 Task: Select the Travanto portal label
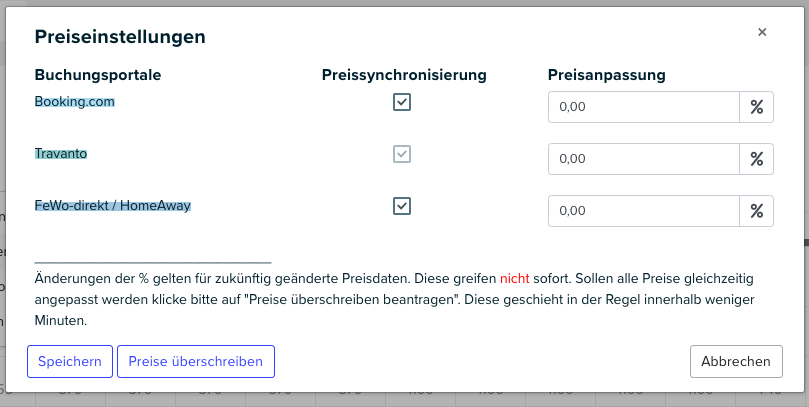point(61,154)
